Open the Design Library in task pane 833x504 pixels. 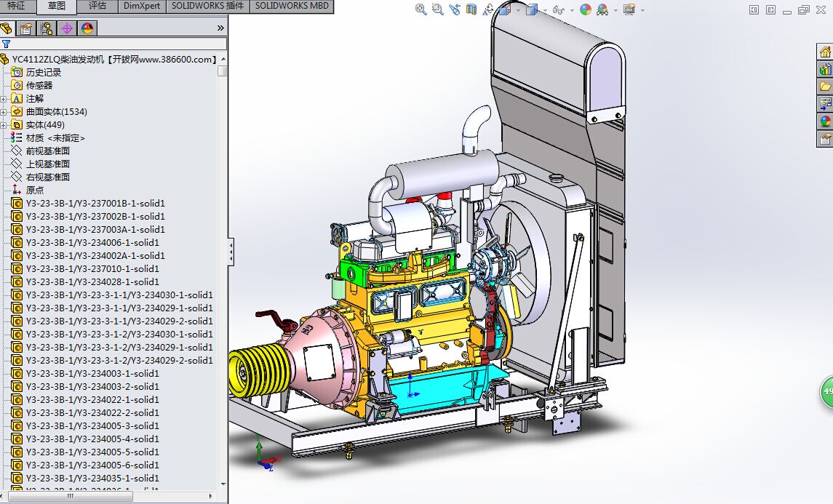(825, 70)
